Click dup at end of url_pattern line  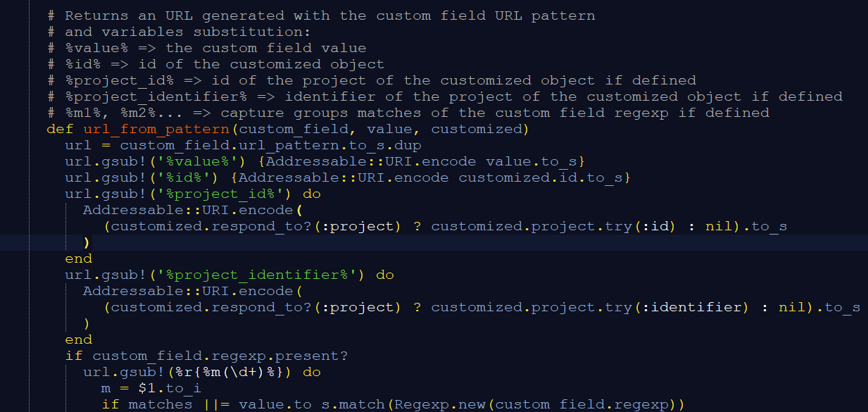(x=409, y=145)
